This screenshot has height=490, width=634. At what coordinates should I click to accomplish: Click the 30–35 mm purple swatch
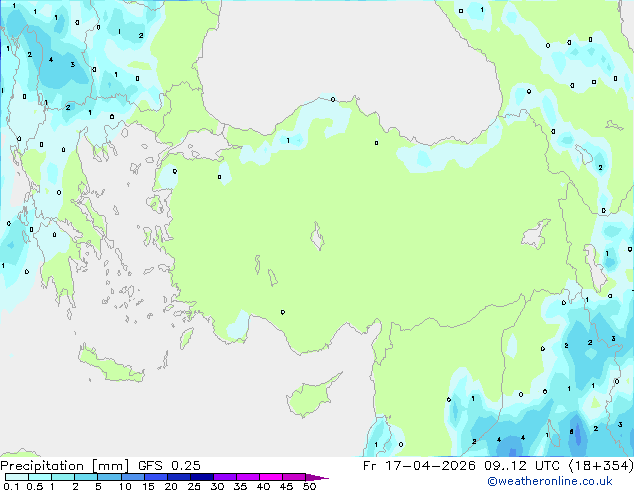tap(224, 477)
